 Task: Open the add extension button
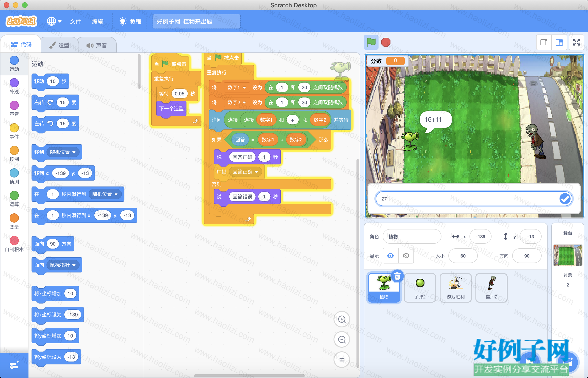pyautogui.click(x=14, y=366)
